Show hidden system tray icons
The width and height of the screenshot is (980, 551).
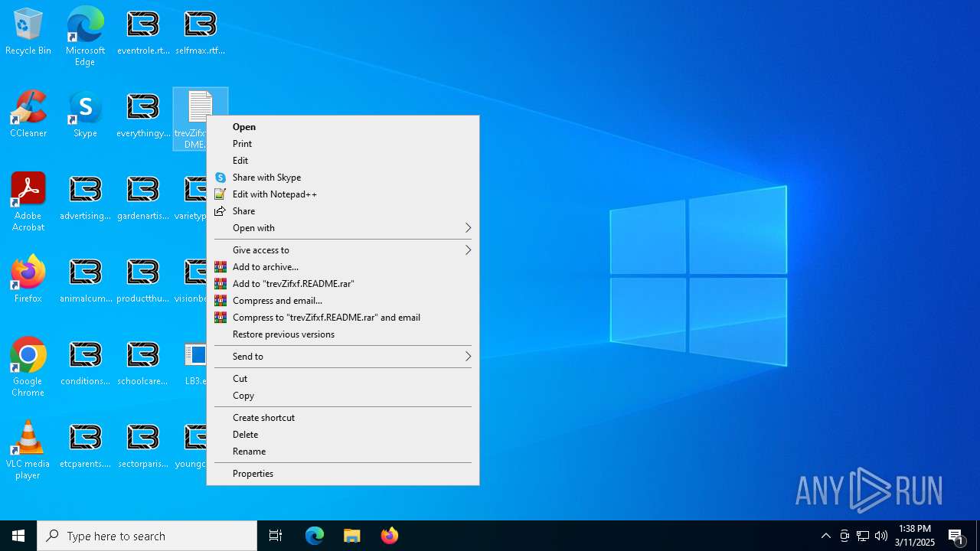coord(826,536)
